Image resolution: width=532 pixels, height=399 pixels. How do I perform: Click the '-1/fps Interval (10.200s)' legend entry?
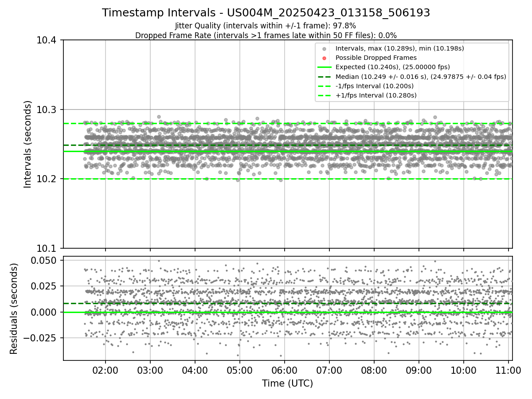(375, 86)
